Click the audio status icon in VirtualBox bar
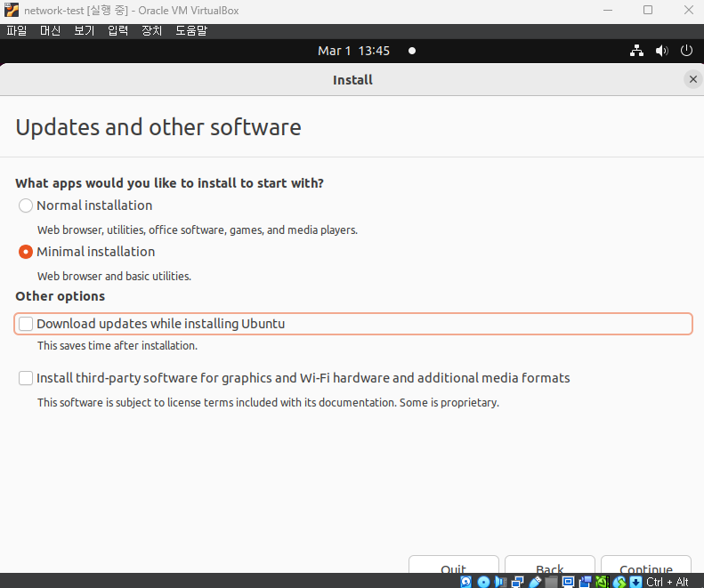The height and width of the screenshot is (588, 704). [x=500, y=582]
